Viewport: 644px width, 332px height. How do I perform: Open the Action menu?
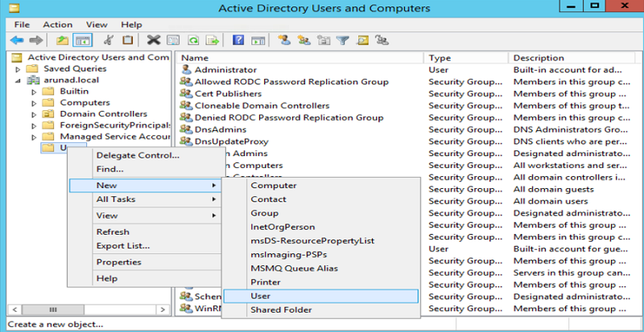57,25
